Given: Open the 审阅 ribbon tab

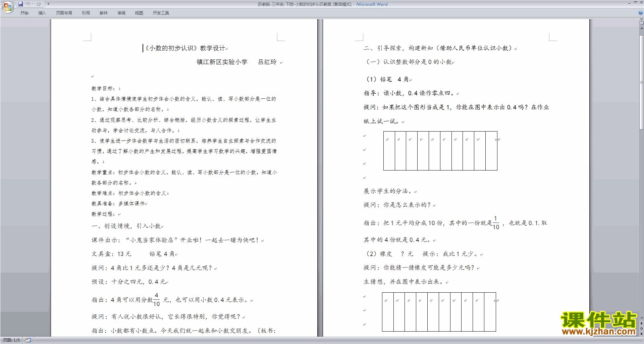Looking at the screenshot, I should click(x=121, y=13).
